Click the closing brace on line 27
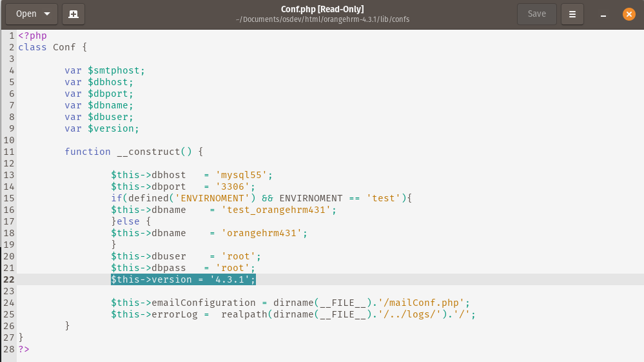The image size is (644, 362). [x=21, y=337]
